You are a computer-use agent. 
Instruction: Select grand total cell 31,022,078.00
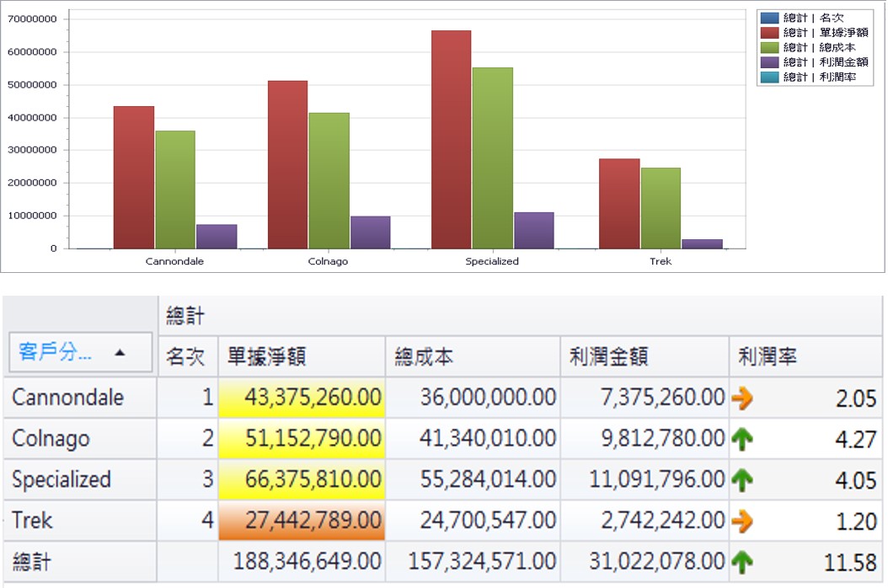645,562
